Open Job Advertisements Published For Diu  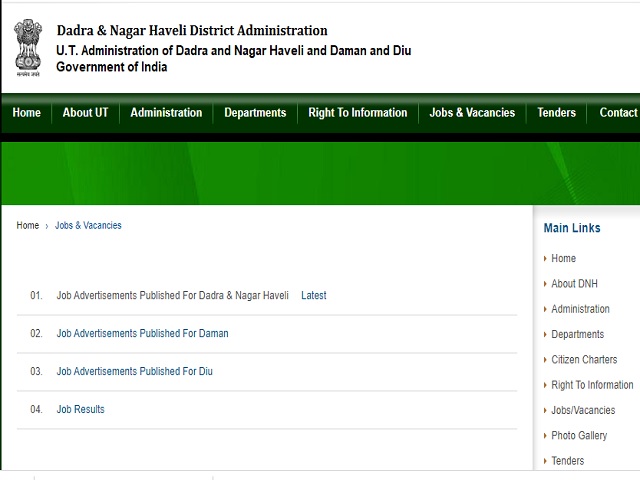(134, 371)
